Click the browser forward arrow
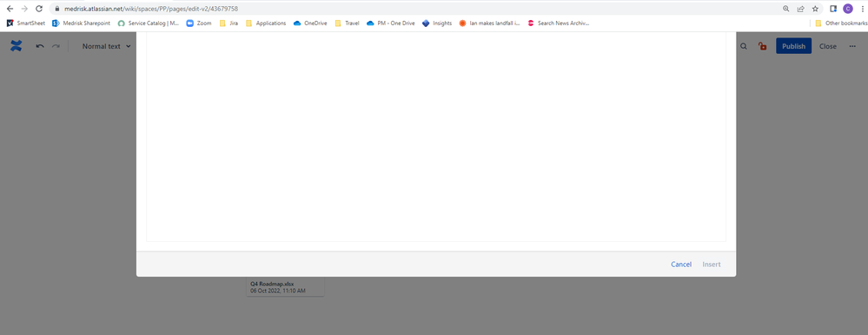This screenshot has width=868, height=335. [24, 9]
